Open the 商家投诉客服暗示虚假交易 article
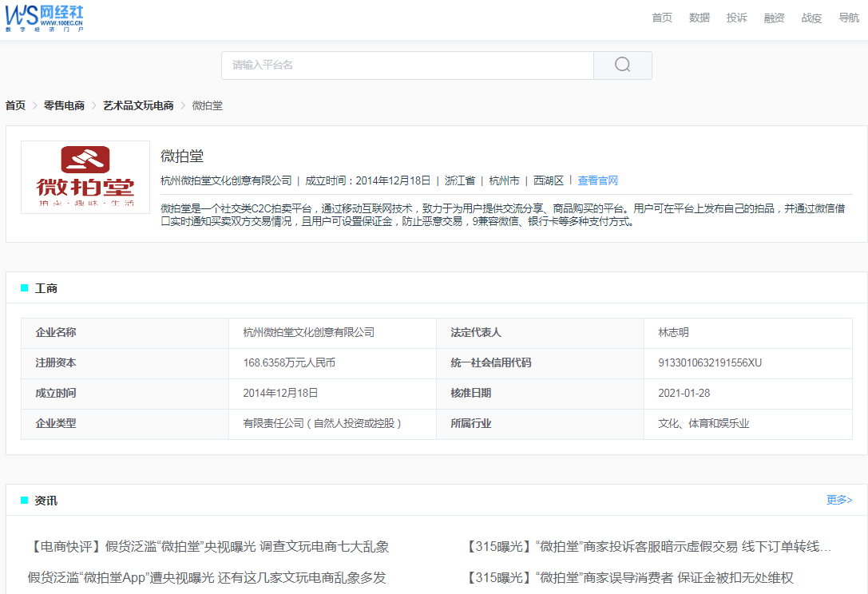This screenshot has width=868, height=594. point(648,547)
